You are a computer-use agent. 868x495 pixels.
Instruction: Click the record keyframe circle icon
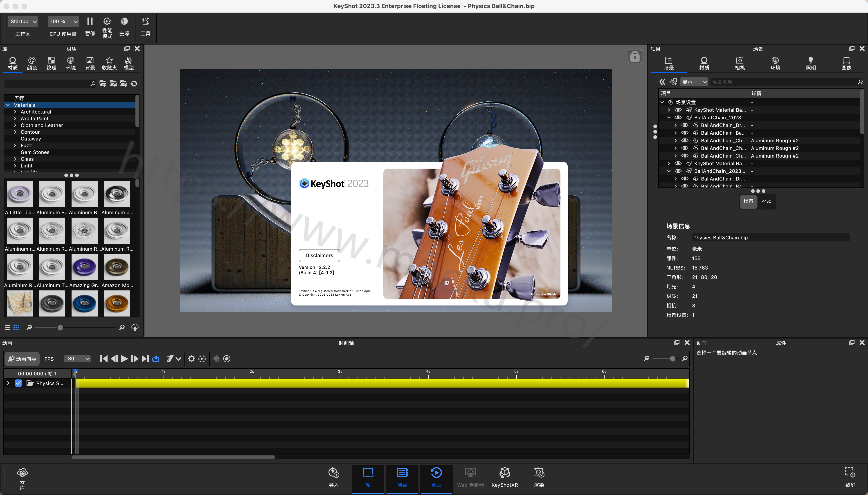click(x=227, y=359)
